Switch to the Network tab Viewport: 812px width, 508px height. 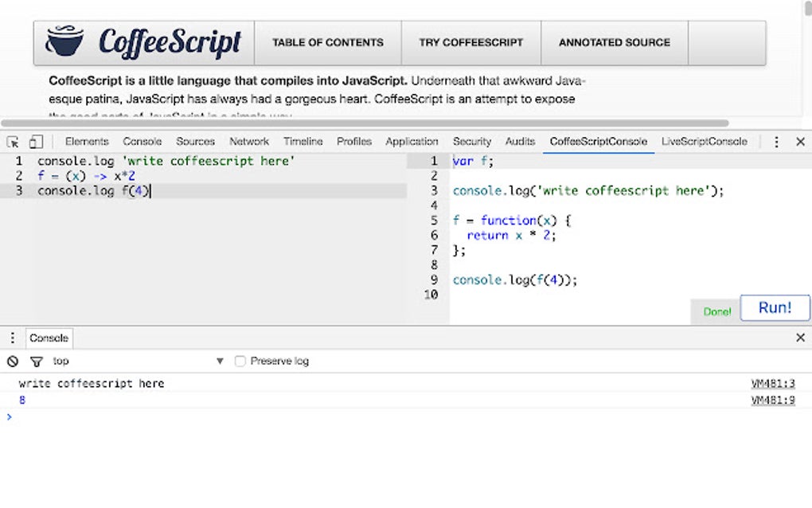[x=249, y=142]
